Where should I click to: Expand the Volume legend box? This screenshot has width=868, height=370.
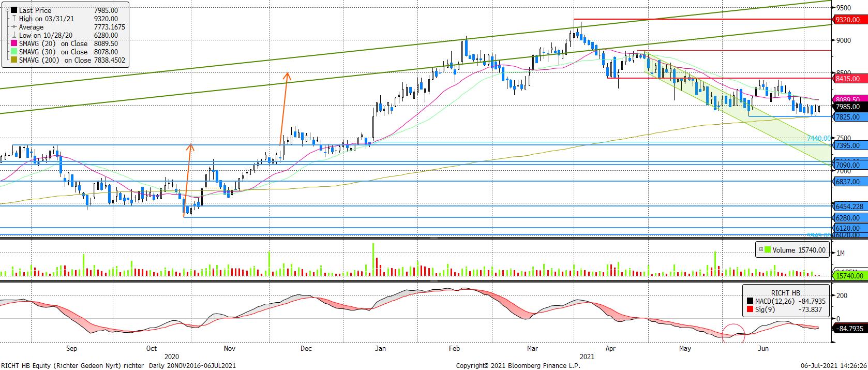point(761,250)
